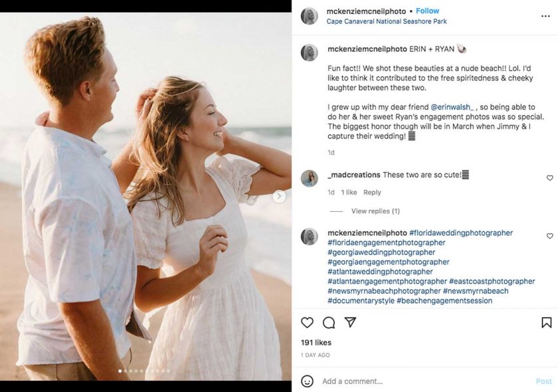Image resolution: width=558 pixels, height=392 pixels.
Task: Open Cape Canaveral National Seashore Park location
Action: 386,21
